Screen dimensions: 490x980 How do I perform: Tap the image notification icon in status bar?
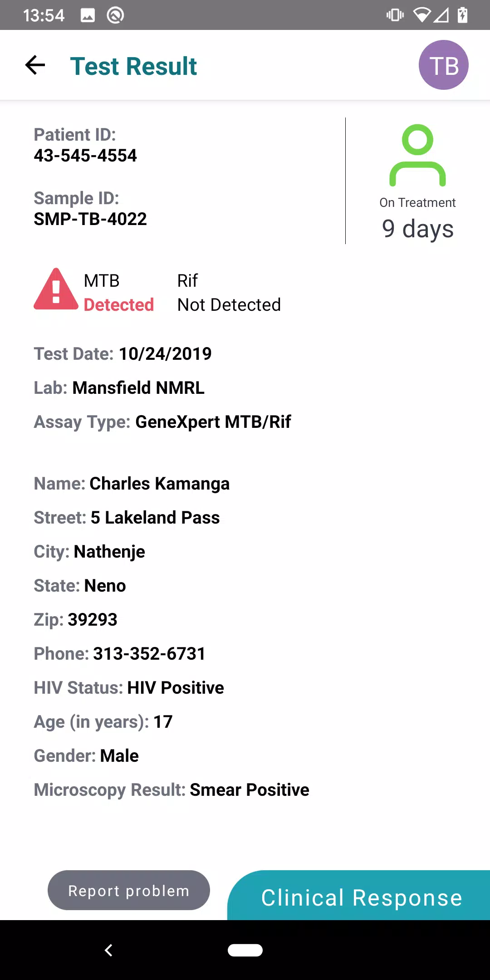pos(88,15)
